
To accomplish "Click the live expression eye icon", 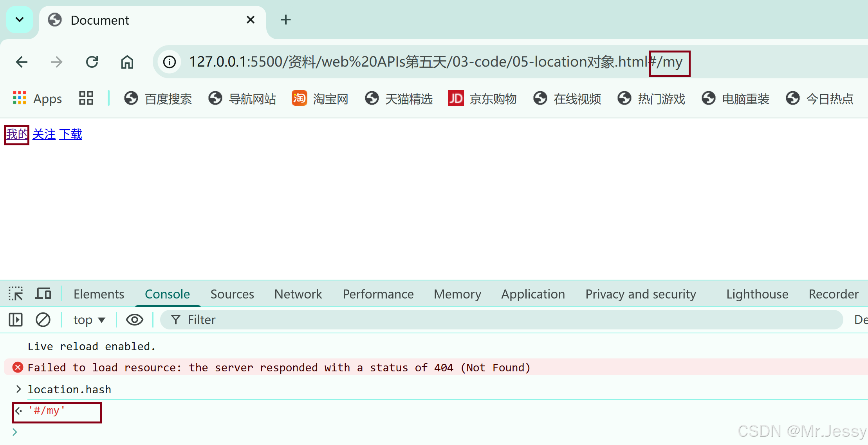I will click(x=134, y=320).
